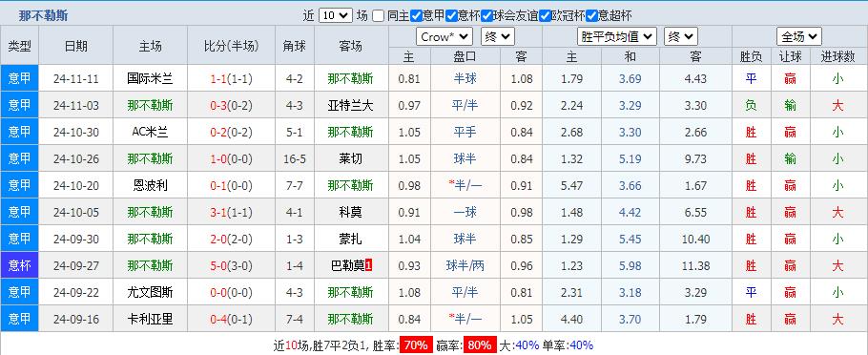
Task: Click the 10.40 away odds in 蒙扎 row
Action: click(x=696, y=239)
